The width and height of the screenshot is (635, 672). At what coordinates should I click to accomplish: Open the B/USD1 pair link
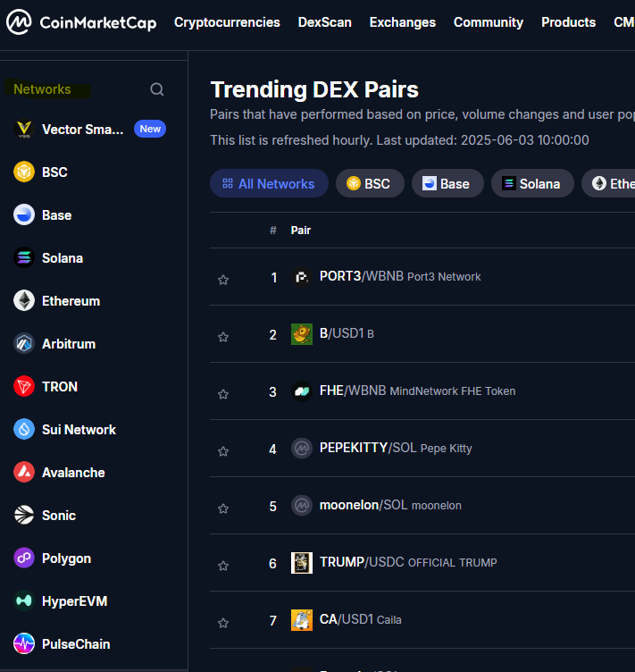(x=347, y=333)
